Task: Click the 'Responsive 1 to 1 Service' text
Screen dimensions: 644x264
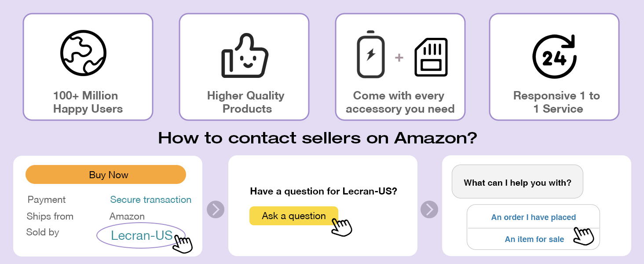Action: [556, 102]
